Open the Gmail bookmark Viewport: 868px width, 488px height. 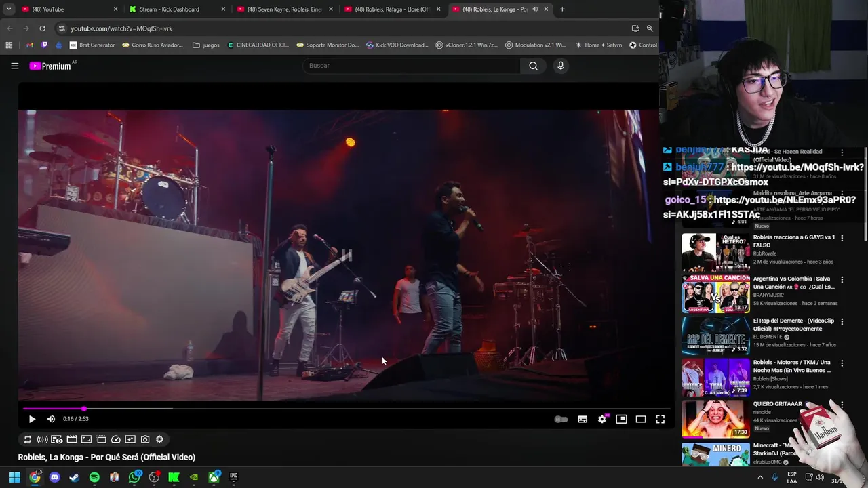[30, 45]
